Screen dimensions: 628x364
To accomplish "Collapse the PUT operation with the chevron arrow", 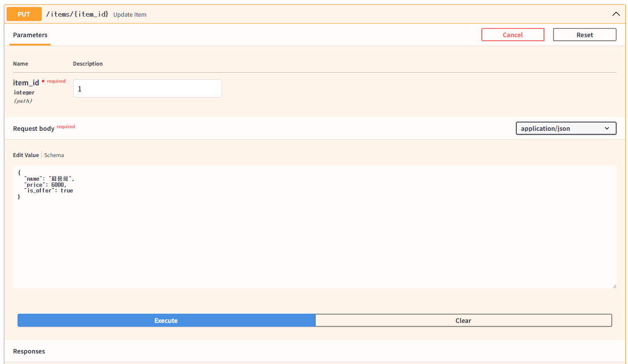I will click(x=616, y=14).
